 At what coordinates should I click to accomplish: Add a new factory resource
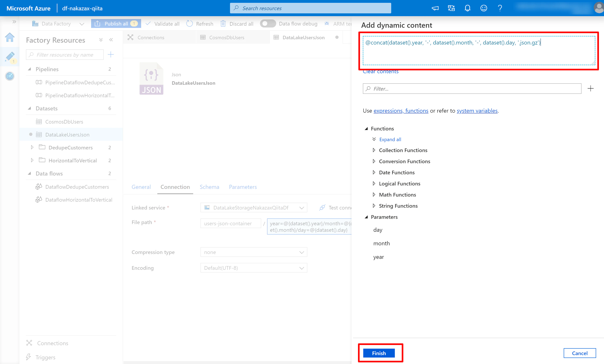coord(111,54)
